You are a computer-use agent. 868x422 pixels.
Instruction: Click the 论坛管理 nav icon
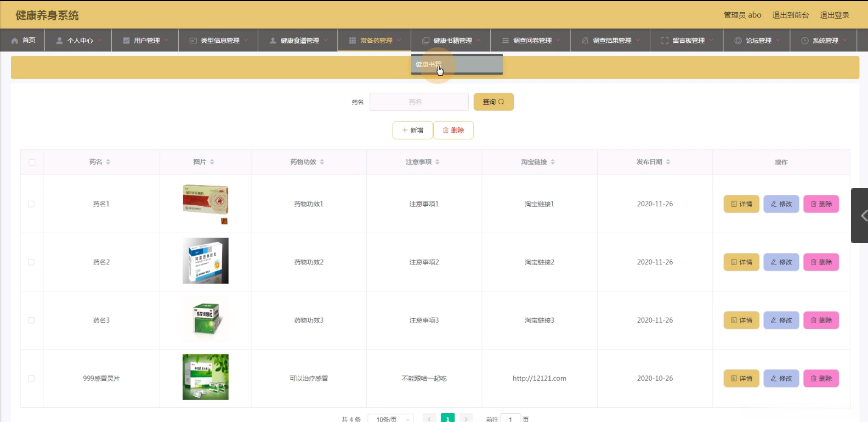738,41
